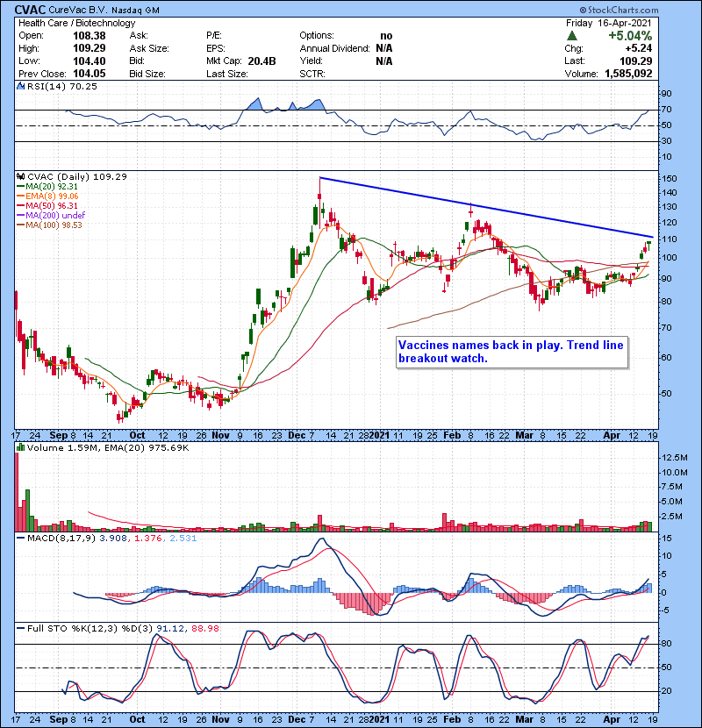Image resolution: width=702 pixels, height=728 pixels.
Task: Click the Dec label on price axis
Action: [297, 436]
